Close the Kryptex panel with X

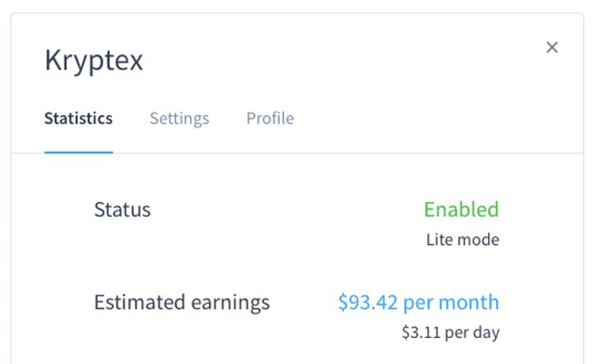[552, 47]
